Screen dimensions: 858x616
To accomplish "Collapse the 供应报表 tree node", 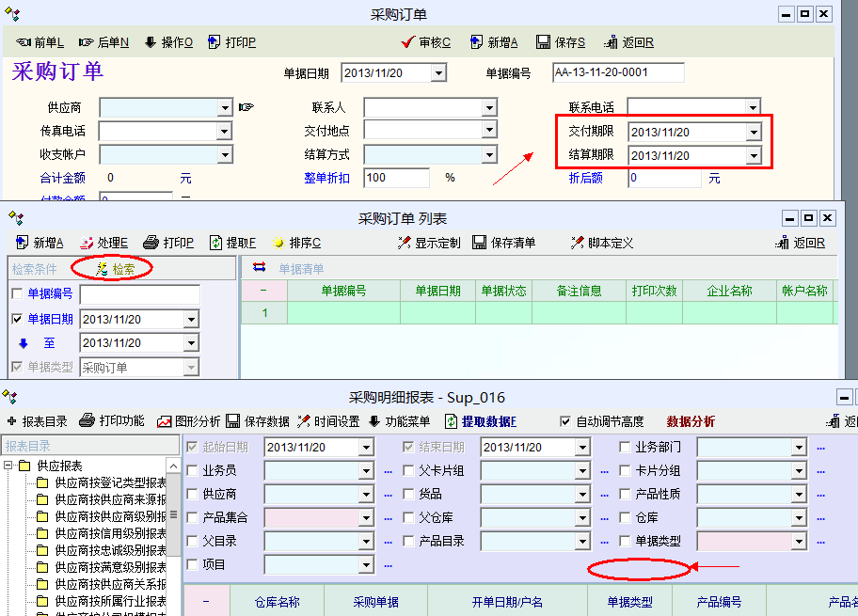I will [x=9, y=466].
